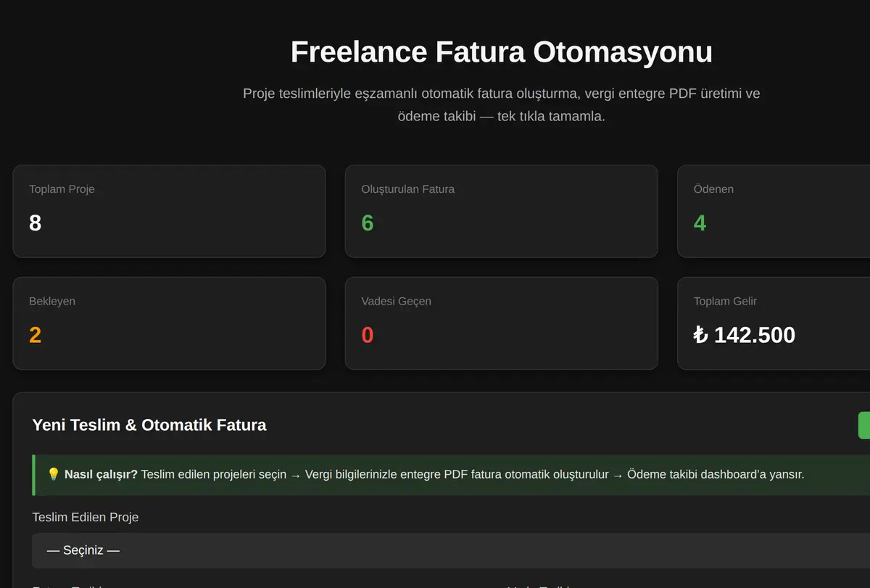Viewport: 870px width, 588px height.
Task: Select the Bekleyen stat card
Action: pyautogui.click(x=169, y=323)
